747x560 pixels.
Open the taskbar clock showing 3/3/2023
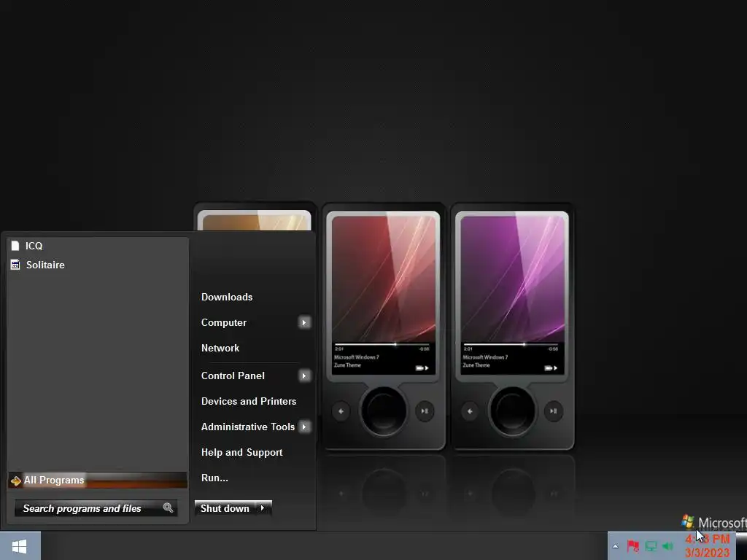click(x=708, y=546)
